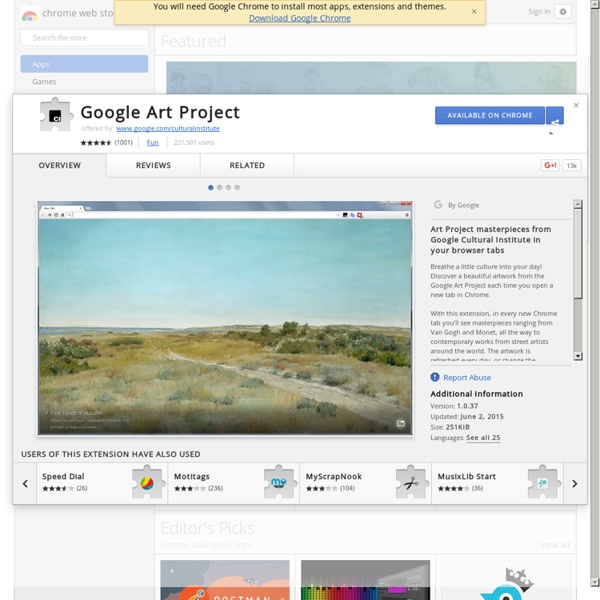
Task: Click the Download Google Chrome link
Action: click(300, 18)
